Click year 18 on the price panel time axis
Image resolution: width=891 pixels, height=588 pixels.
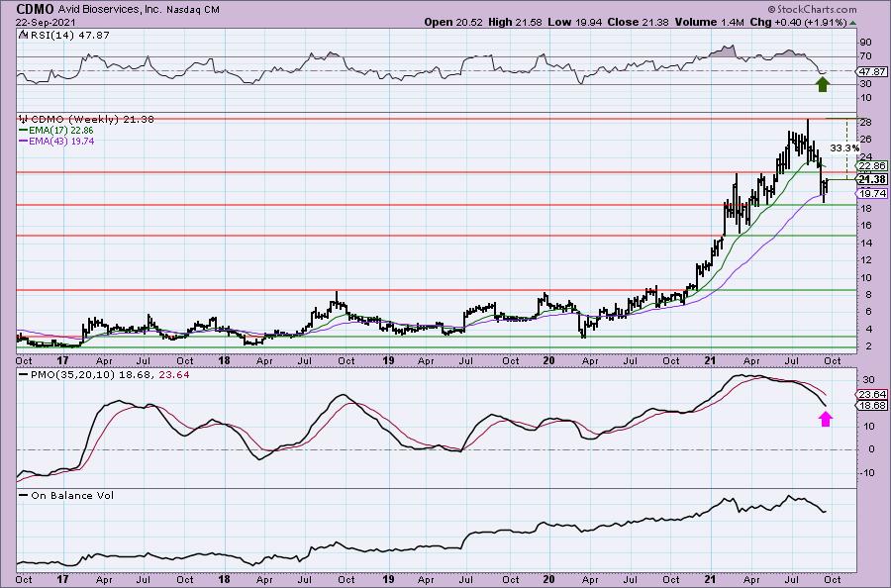tap(224, 360)
